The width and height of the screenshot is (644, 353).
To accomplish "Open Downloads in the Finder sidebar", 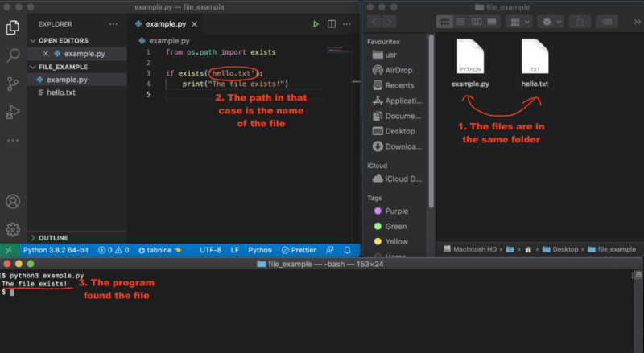I will [x=397, y=146].
